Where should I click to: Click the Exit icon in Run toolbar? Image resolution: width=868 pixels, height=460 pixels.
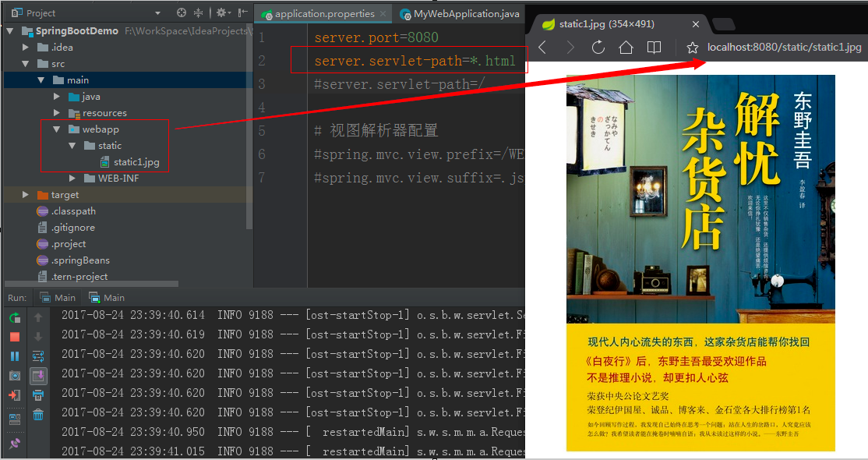click(15, 395)
